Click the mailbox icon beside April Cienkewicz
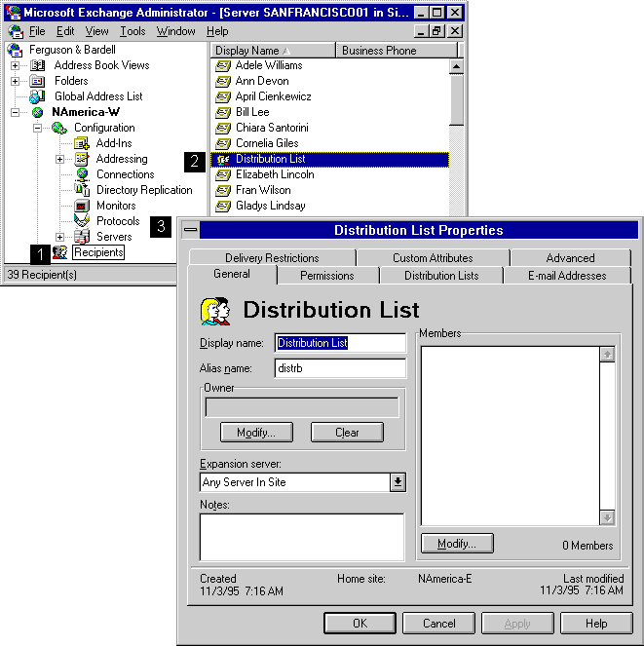 coord(223,96)
